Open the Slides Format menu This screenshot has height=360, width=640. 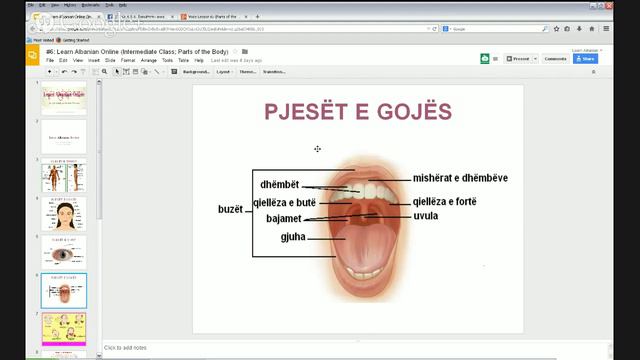pos(128,60)
